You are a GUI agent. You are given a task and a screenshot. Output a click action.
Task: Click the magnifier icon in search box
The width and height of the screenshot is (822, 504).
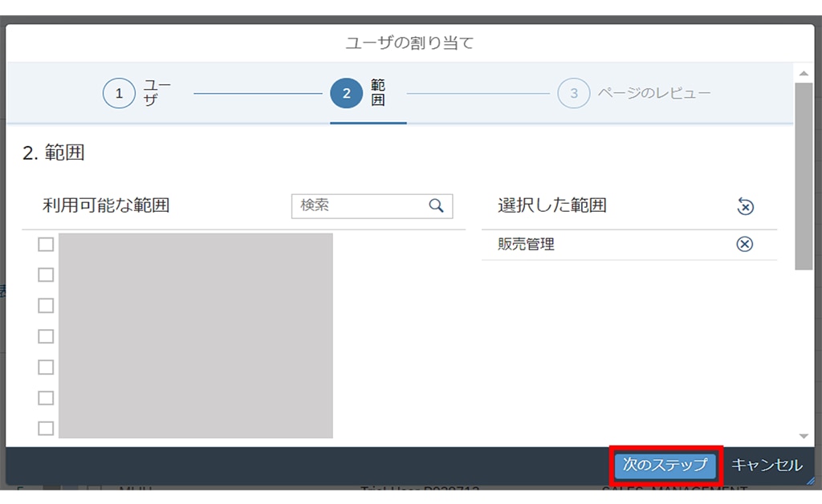[436, 206]
